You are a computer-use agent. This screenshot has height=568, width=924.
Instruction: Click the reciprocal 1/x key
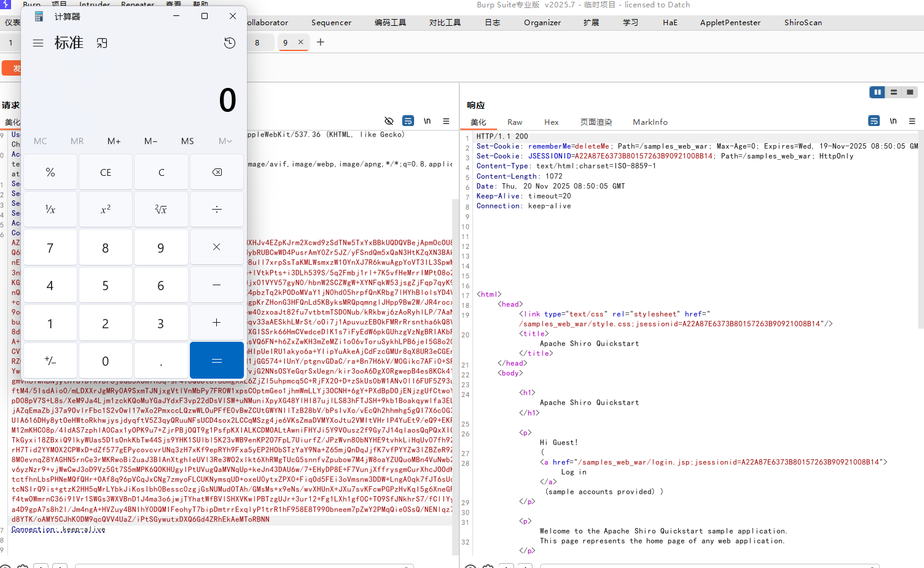(x=50, y=210)
